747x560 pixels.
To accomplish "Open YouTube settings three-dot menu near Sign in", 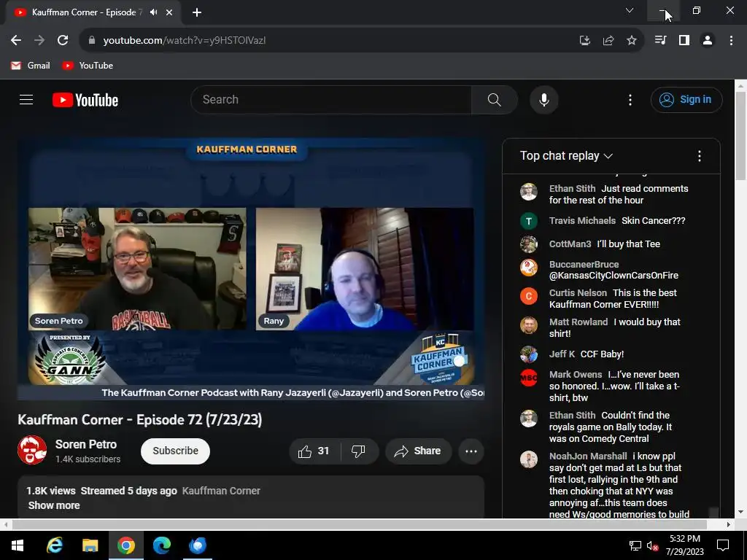I will tap(630, 99).
